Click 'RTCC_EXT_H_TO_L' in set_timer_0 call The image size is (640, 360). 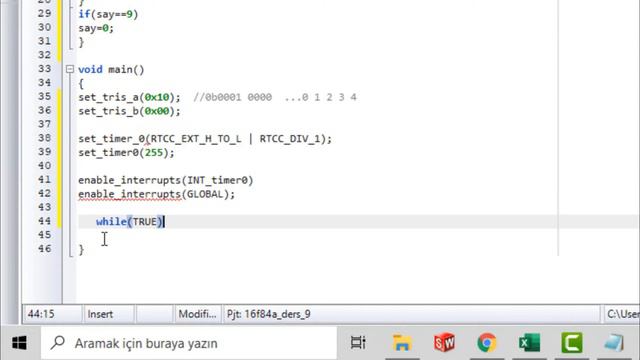click(196, 139)
